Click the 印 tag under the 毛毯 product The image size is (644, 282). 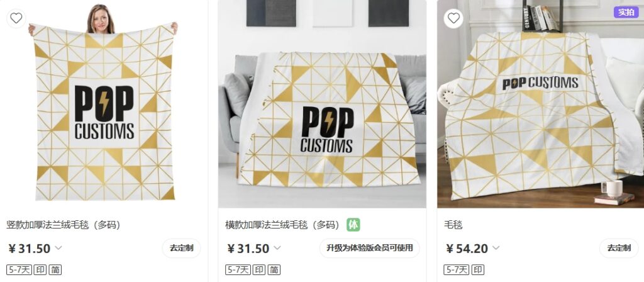point(478,269)
